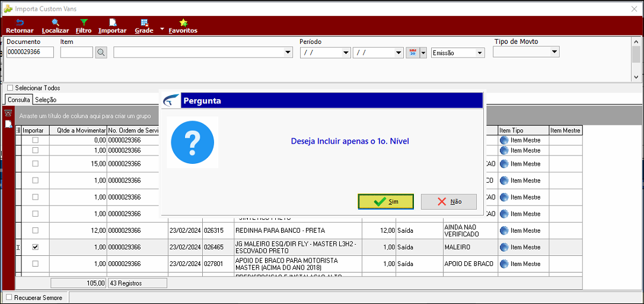Click the filter panel scrollbar up arrow
The image size is (644, 304).
(x=636, y=41)
